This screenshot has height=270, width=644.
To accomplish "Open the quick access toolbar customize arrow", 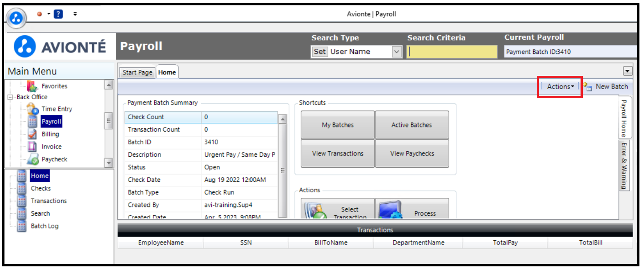I will (75, 14).
